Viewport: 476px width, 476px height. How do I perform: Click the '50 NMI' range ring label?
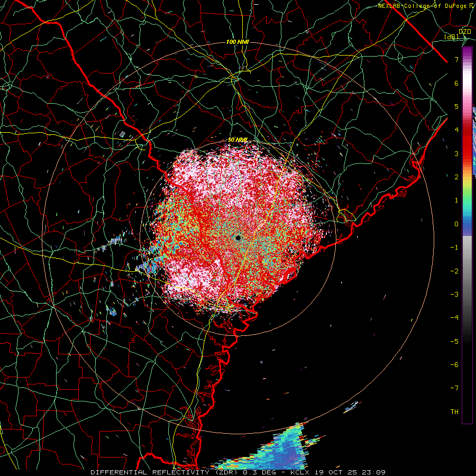pyautogui.click(x=237, y=140)
